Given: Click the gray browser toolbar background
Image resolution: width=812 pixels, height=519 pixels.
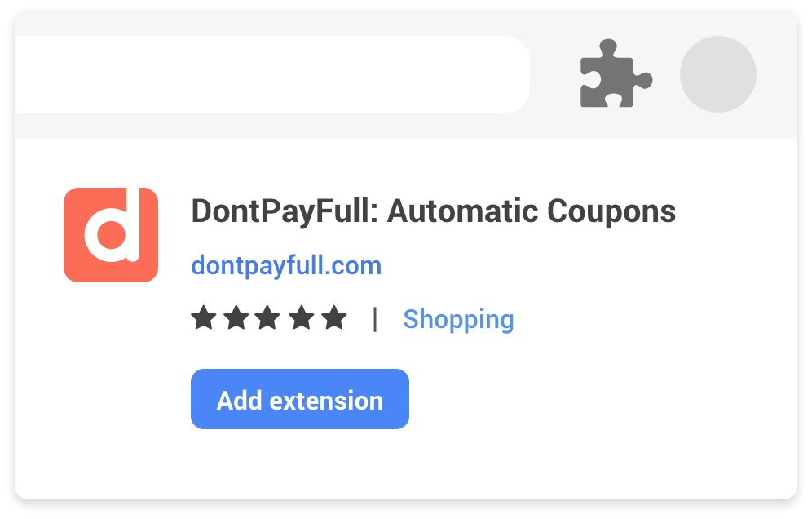Looking at the screenshot, I should coord(554,124).
